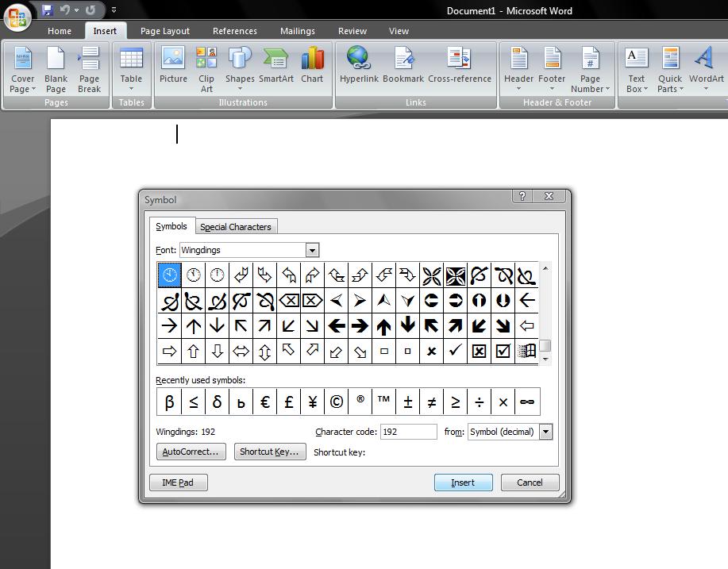Expand the 'from' Symbol (decimal) dropdown
The image size is (728, 569).
[546, 432]
